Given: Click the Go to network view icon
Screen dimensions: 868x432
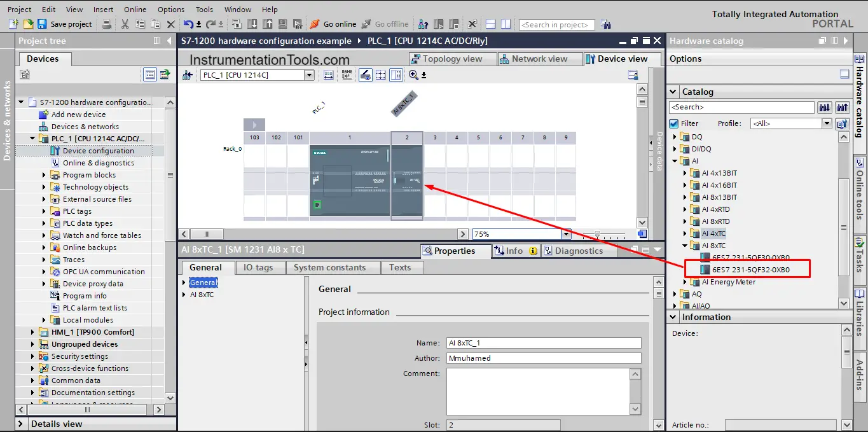Looking at the screenshot, I should coord(187,75).
